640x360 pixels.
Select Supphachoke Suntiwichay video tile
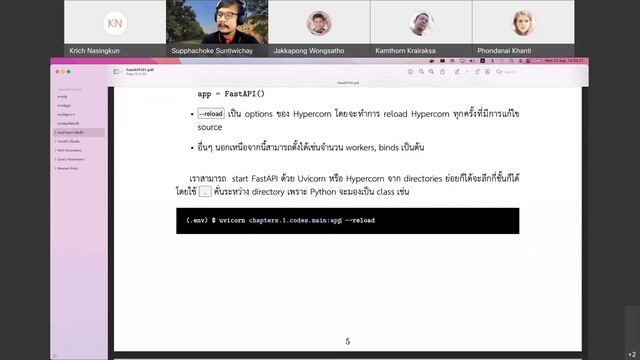click(217, 28)
